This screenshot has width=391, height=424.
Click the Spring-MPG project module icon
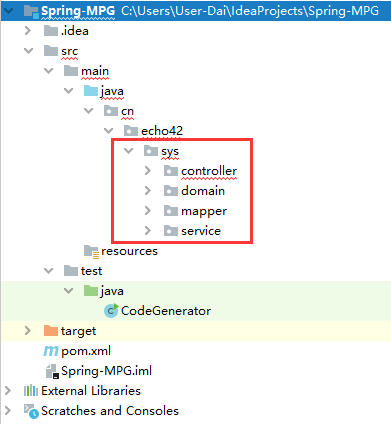point(31,11)
